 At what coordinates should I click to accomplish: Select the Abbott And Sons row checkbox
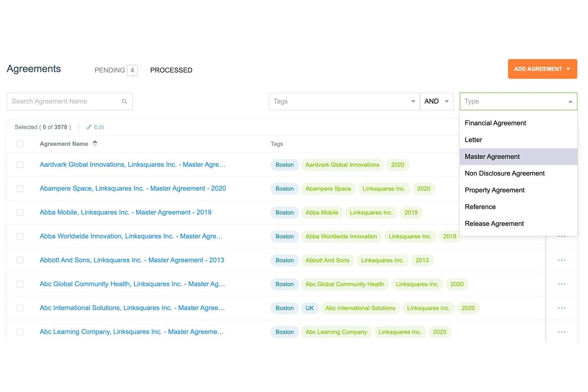20,260
